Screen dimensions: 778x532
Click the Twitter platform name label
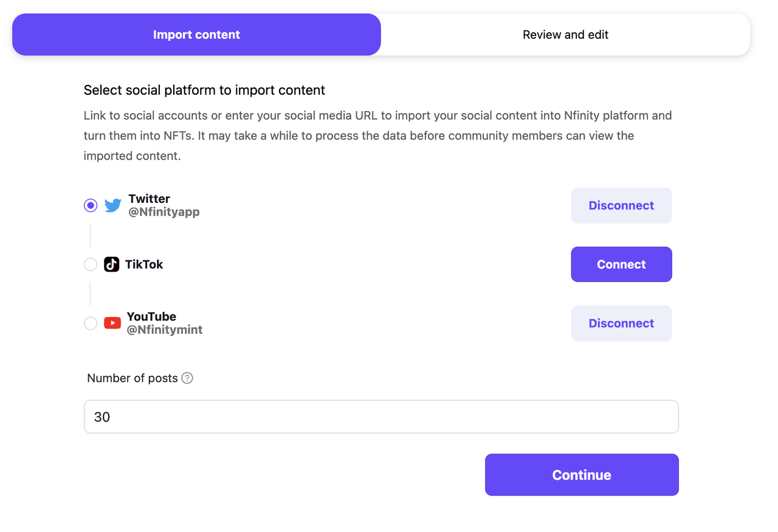pos(150,199)
